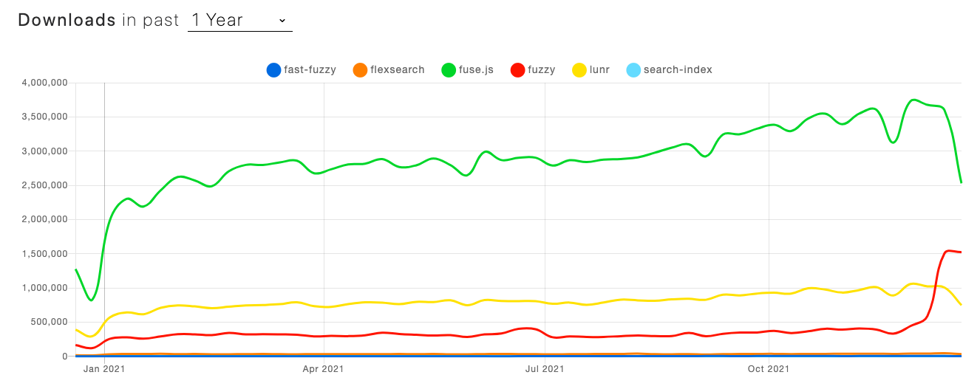The width and height of the screenshot is (980, 389).
Task: Click the green fuse.js legend dot
Action: click(x=448, y=70)
